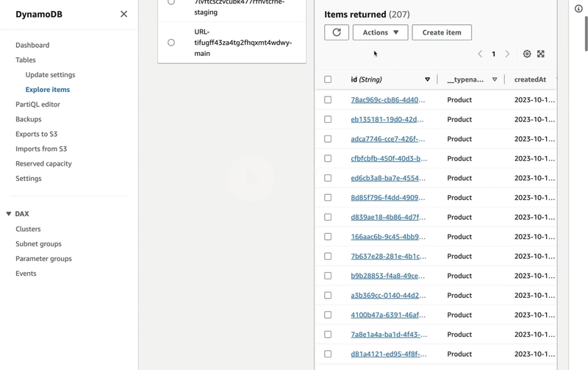588x370 pixels.
Task: Check the row for d81a4121-ed95-4f8f
Action: point(328,354)
